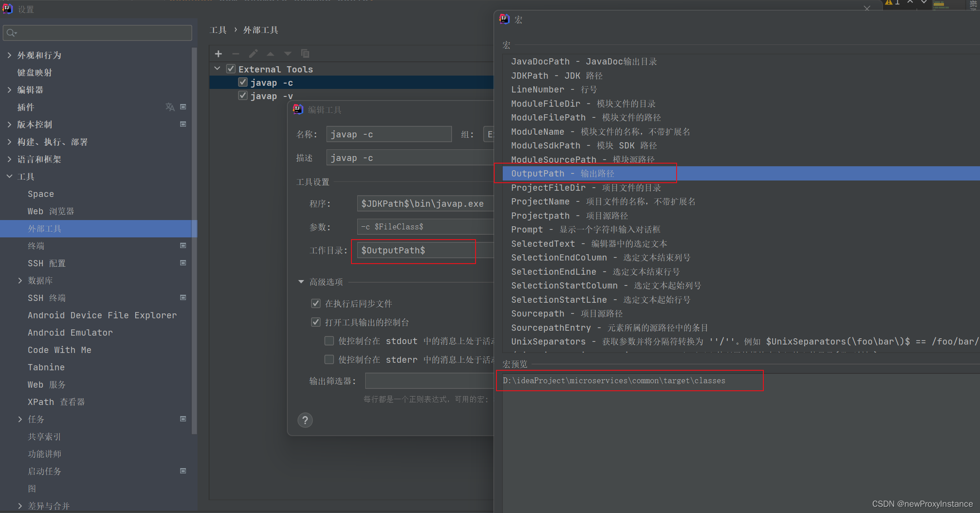Click the add (+) tool icon

click(x=218, y=54)
